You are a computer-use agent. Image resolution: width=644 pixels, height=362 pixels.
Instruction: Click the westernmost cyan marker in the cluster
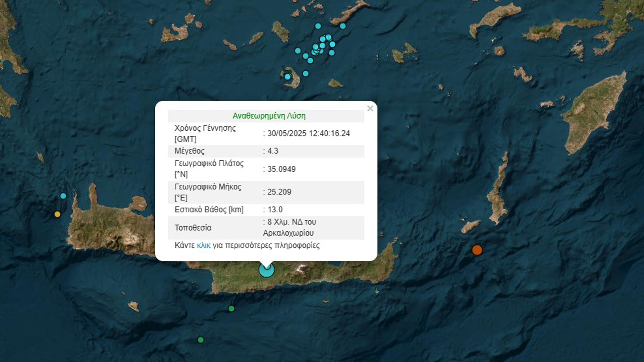tap(298, 51)
